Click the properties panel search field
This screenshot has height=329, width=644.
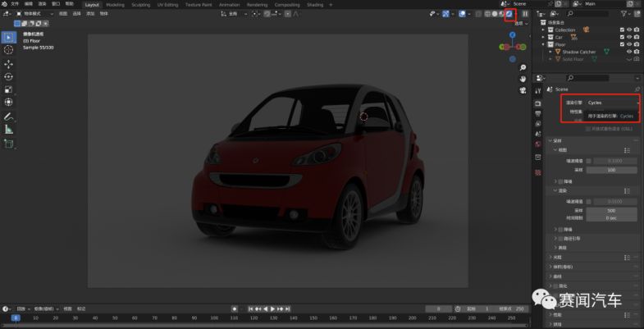(x=587, y=78)
